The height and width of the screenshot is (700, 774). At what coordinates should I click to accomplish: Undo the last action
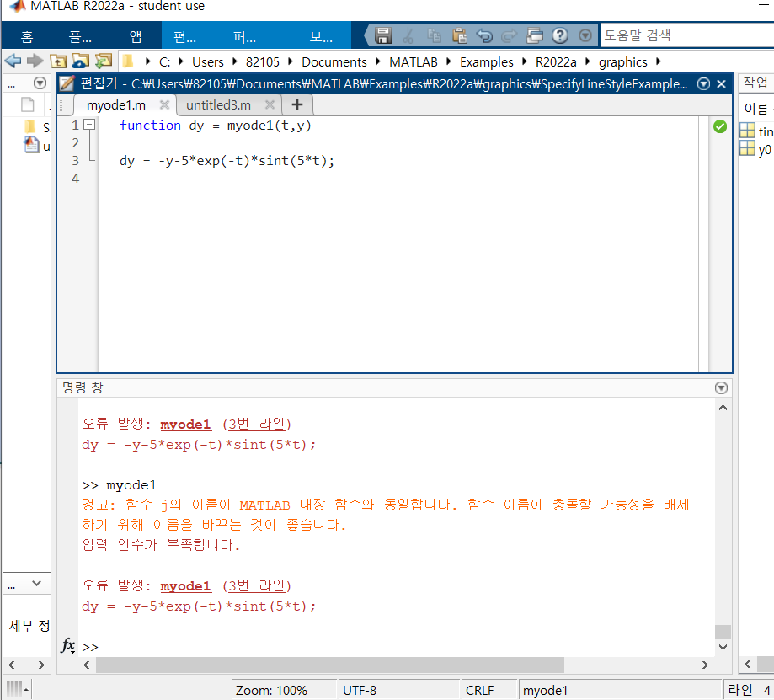coord(484,35)
